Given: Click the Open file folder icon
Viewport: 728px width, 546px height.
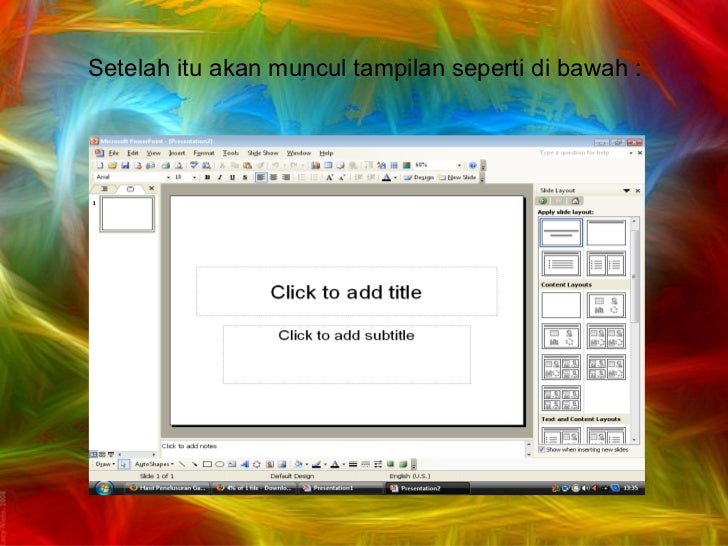Looking at the screenshot, I should (x=112, y=165).
